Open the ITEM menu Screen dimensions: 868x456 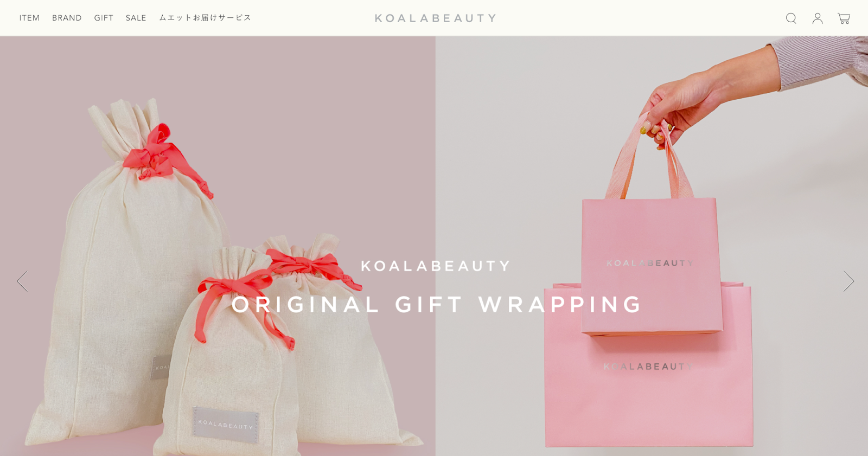[29, 18]
